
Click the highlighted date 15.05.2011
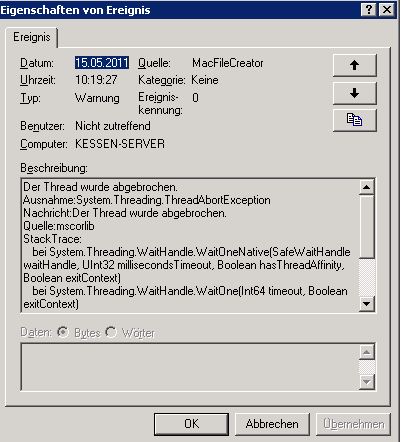pyautogui.click(x=102, y=63)
